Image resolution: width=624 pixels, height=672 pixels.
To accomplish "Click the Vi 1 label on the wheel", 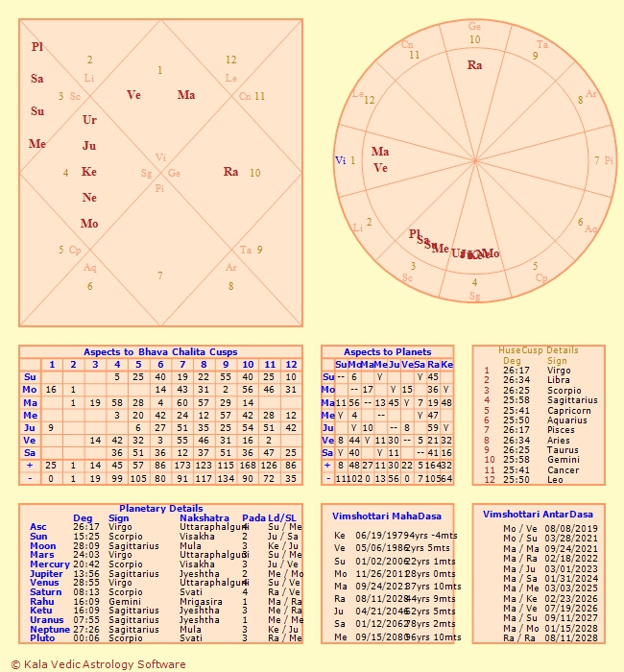I will [345, 160].
